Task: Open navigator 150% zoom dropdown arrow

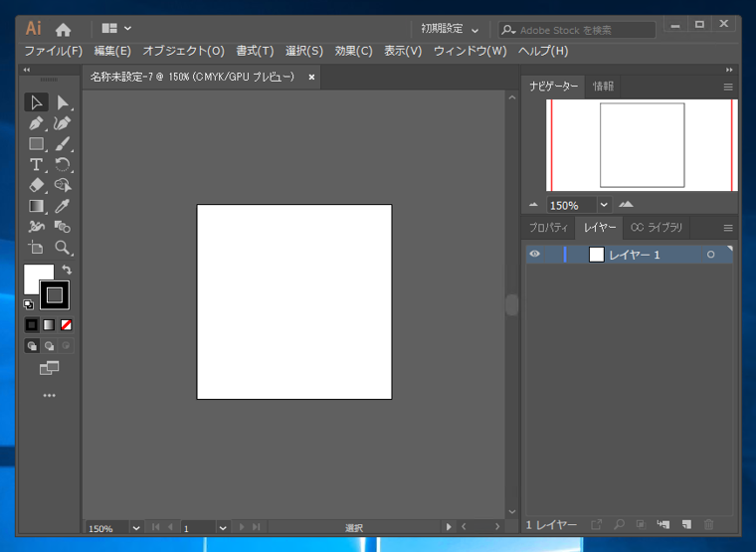Action: (604, 205)
